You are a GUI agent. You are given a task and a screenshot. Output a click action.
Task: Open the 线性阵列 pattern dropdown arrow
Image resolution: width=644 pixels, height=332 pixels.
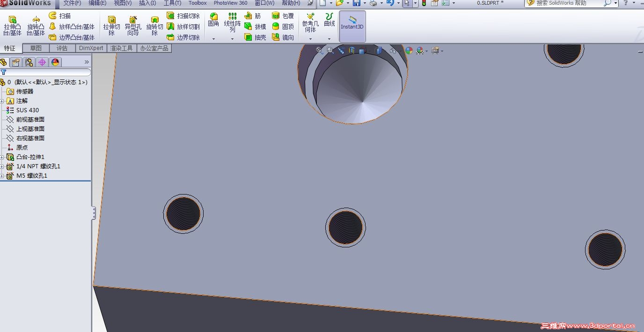click(x=232, y=39)
